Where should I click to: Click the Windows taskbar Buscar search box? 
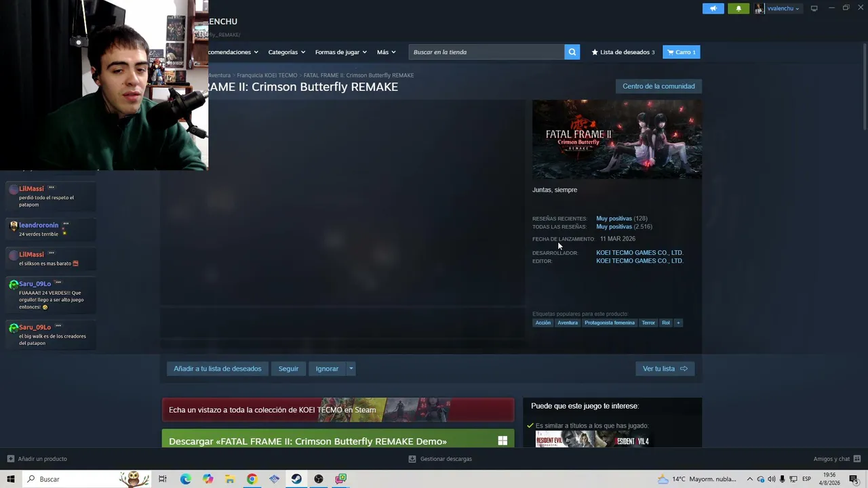[x=87, y=479]
